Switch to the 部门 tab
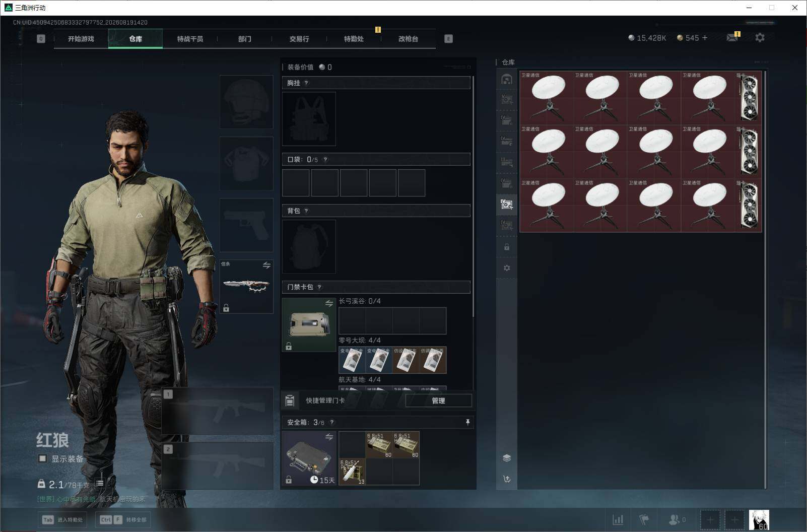Viewport: 807px width, 532px height. pos(244,39)
